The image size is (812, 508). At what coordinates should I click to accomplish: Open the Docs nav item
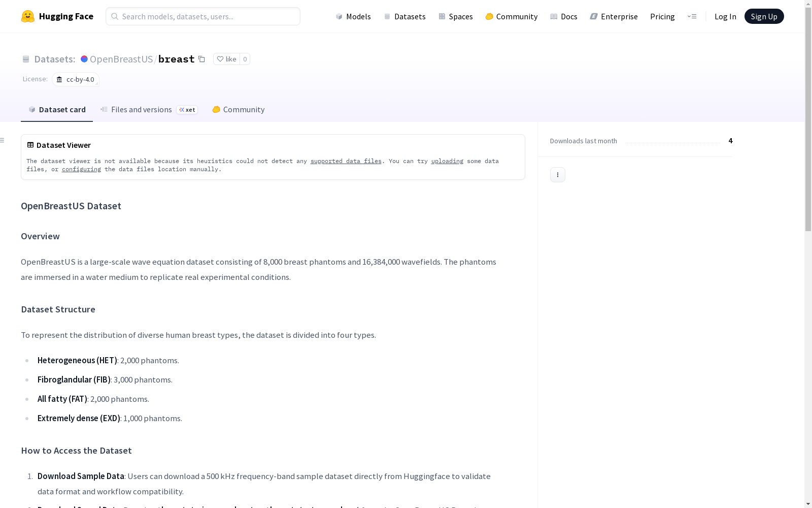564,16
